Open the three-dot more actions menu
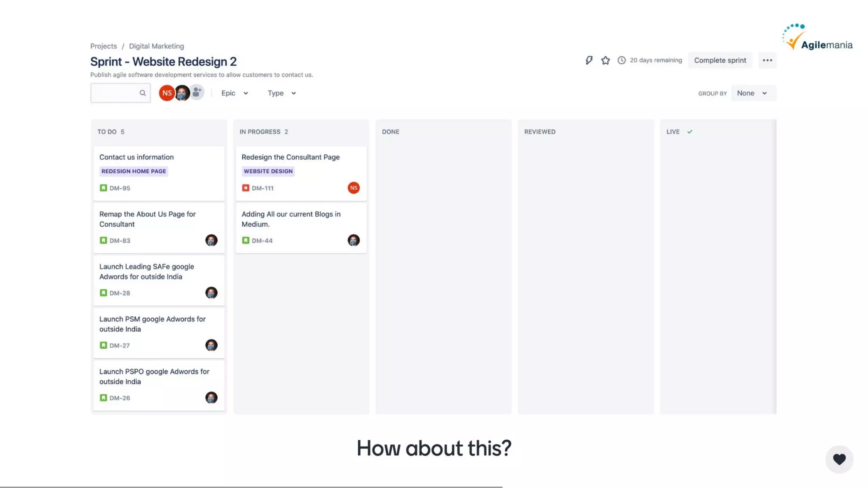 coord(767,60)
